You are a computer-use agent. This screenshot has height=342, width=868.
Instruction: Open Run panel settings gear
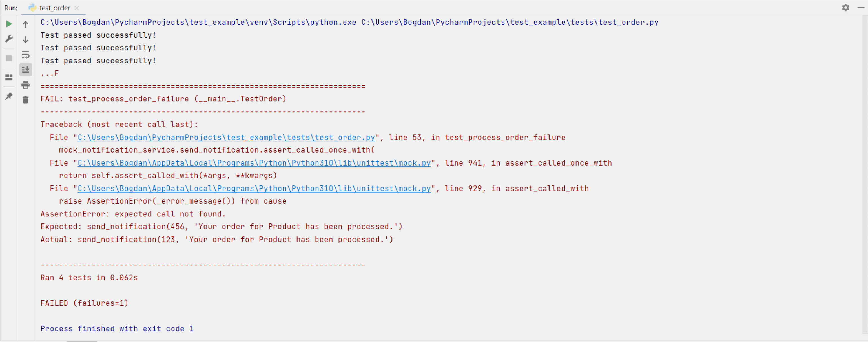point(845,7)
